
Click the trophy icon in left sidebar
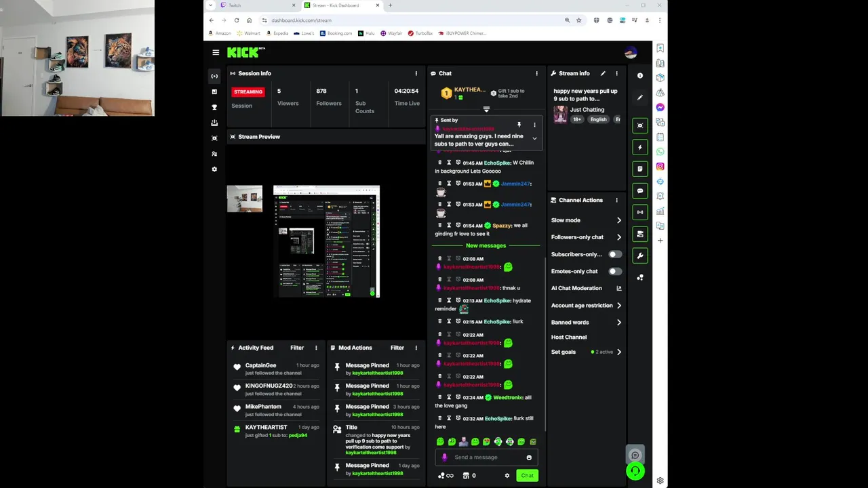pos(214,107)
